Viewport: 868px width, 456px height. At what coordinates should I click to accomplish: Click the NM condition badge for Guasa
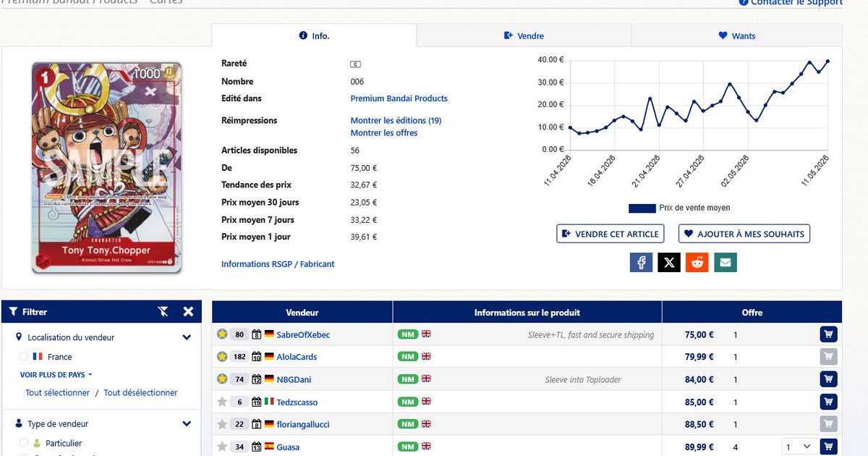tap(408, 447)
